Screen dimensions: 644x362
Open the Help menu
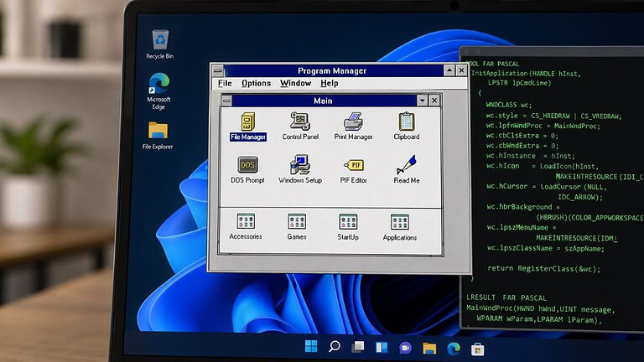329,83
